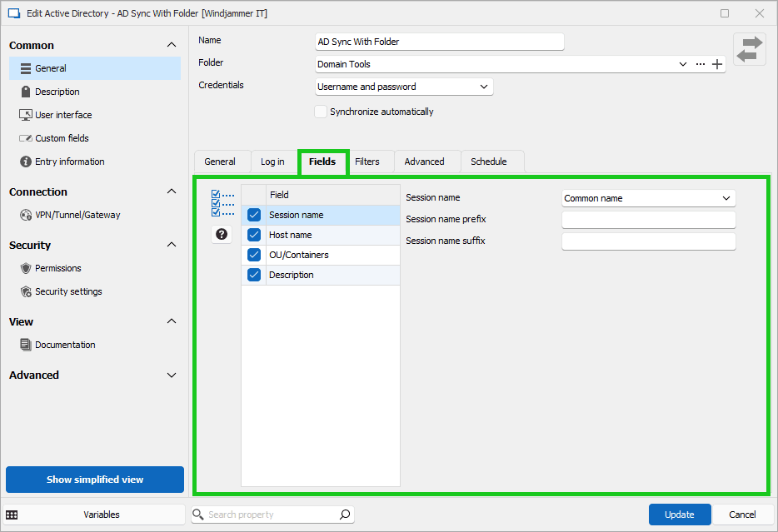
Task: Click the sync arrows icon at top right
Action: [749, 49]
